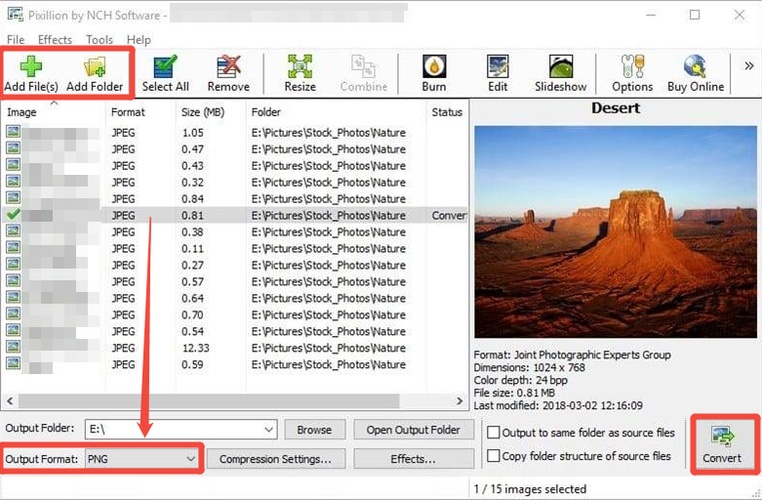762x500 pixels.
Task: Click the image icon of the 0.70 MB row
Action: 13,313
